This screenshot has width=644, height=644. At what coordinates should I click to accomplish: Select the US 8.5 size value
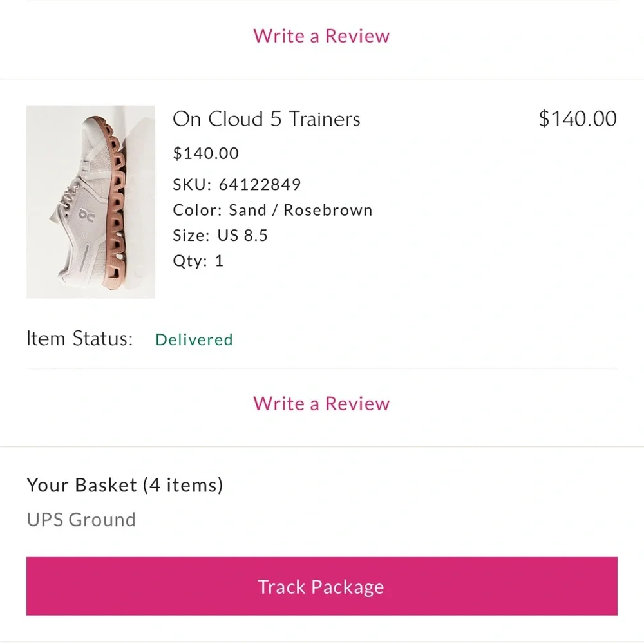242,235
